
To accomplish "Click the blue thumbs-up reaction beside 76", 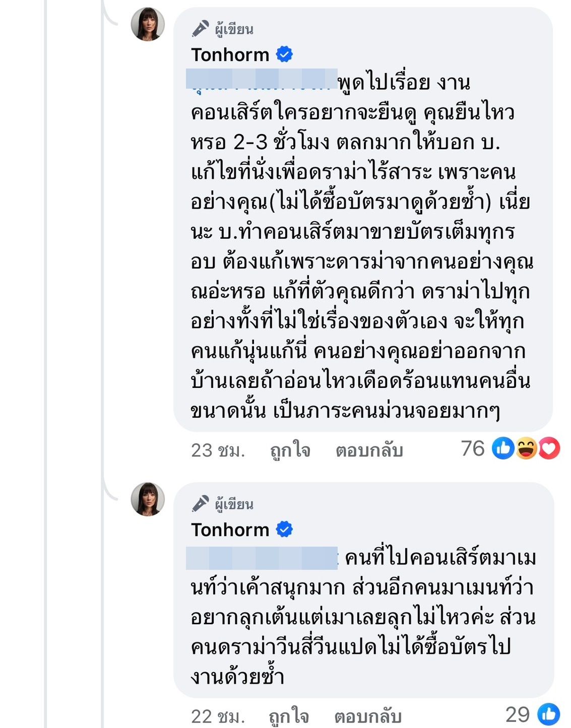I will click(503, 448).
